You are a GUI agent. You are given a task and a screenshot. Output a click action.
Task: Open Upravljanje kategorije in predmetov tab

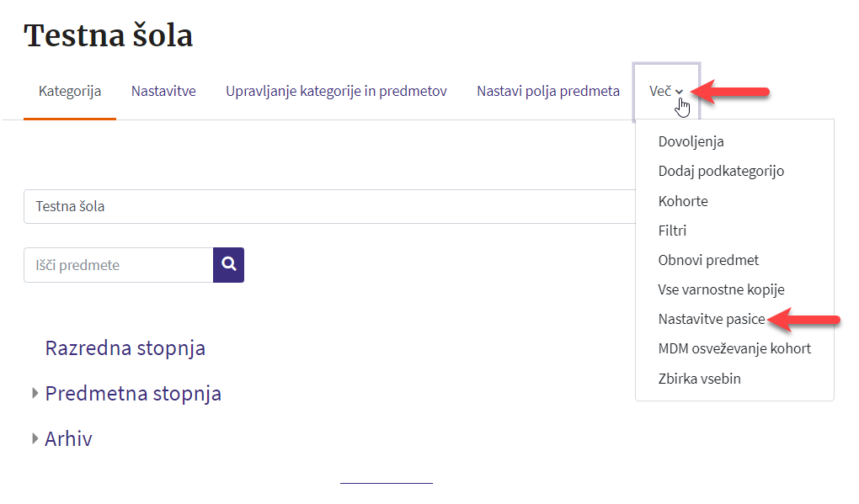pyautogui.click(x=336, y=92)
